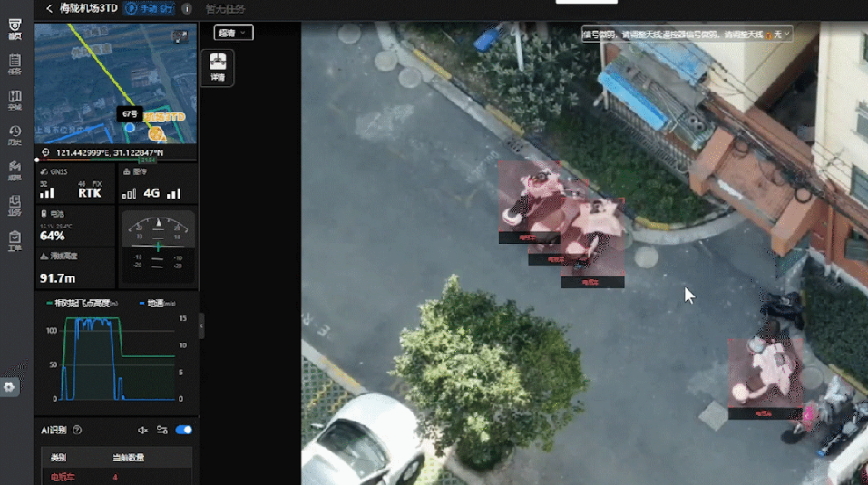Select the 67号 marker on the map
Image resolution: width=868 pixels, height=485 pixels.
(x=130, y=114)
